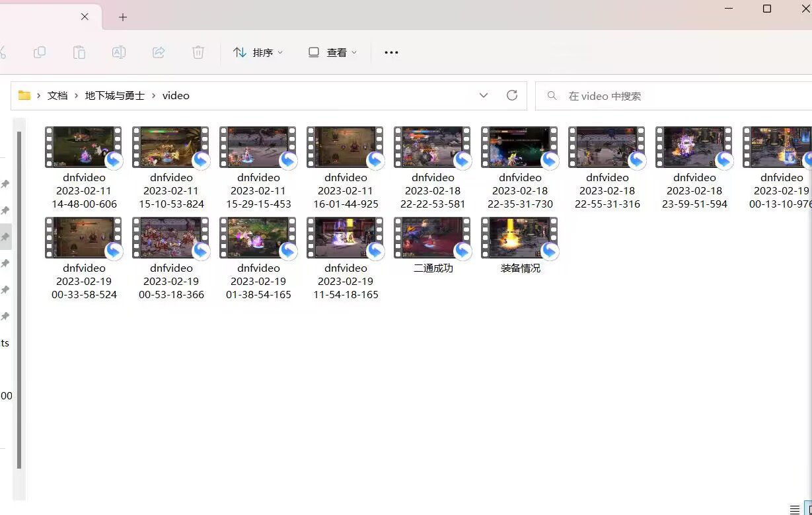The width and height of the screenshot is (812, 515).
Task: Focus the 在 video 中搜索 search box
Action: pyautogui.click(x=673, y=96)
